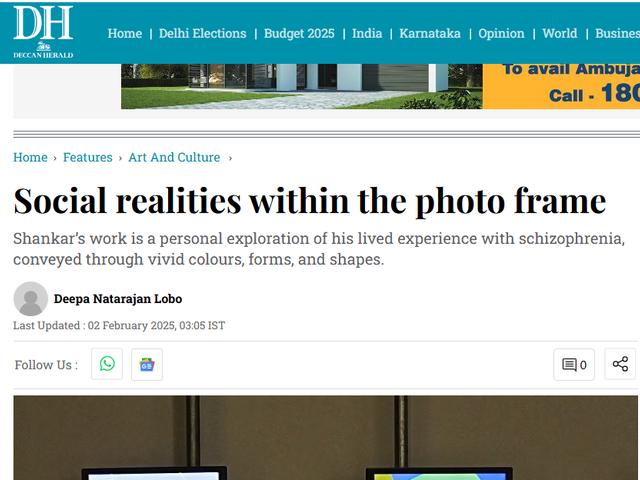This screenshot has height=480, width=640.
Task: Open the comments icon showing 0
Action: 574,364
